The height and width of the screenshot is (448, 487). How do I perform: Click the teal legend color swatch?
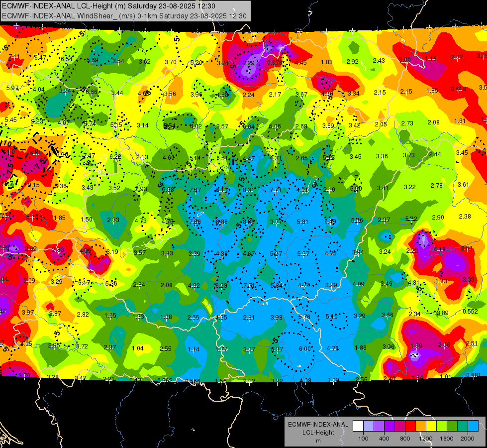(x=463, y=426)
